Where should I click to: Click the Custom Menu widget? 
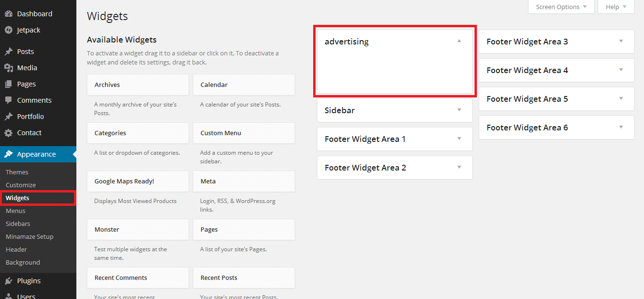tap(243, 133)
